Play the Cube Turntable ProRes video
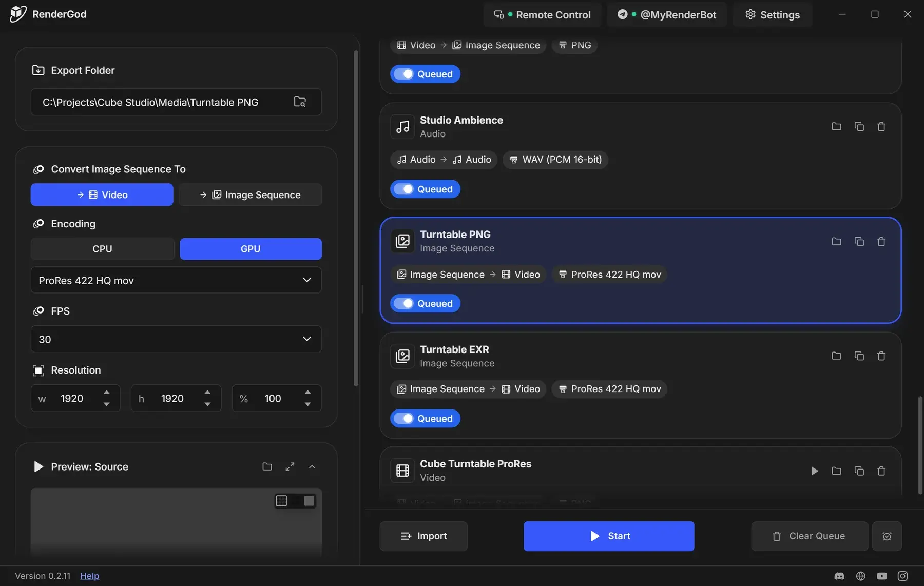 tap(814, 471)
